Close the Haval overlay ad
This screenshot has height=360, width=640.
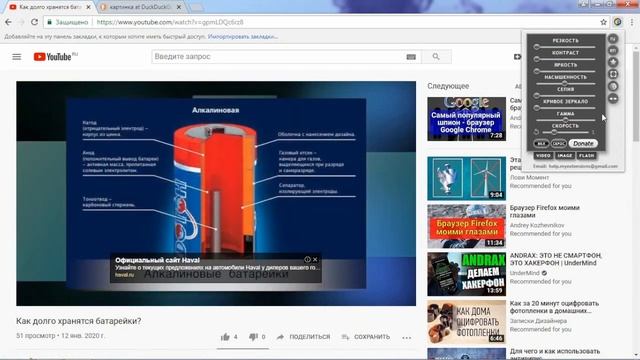315,259
